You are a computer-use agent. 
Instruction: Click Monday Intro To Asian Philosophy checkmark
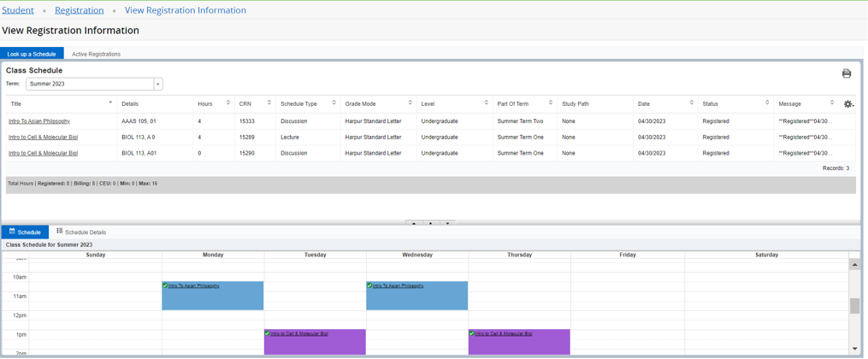165,285
